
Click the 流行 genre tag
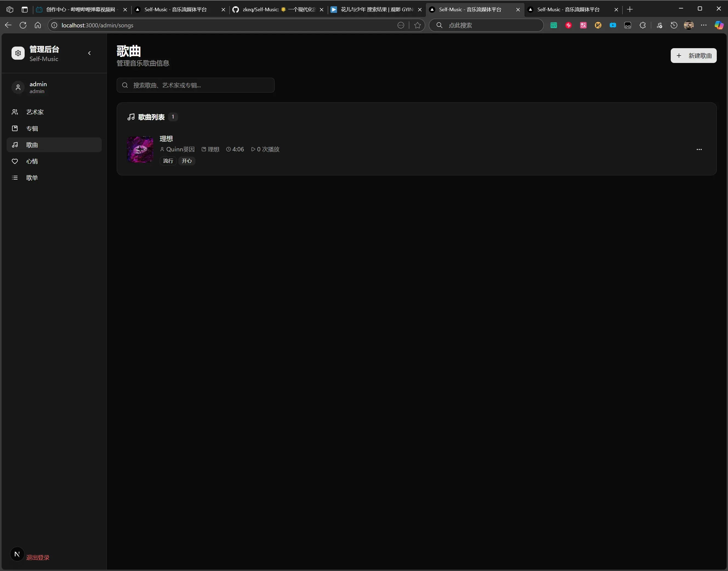[168, 161]
